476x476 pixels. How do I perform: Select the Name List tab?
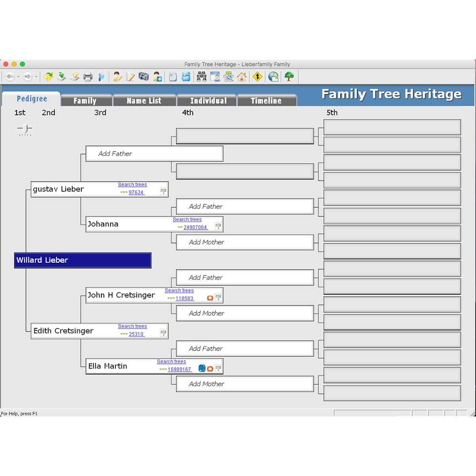144,100
